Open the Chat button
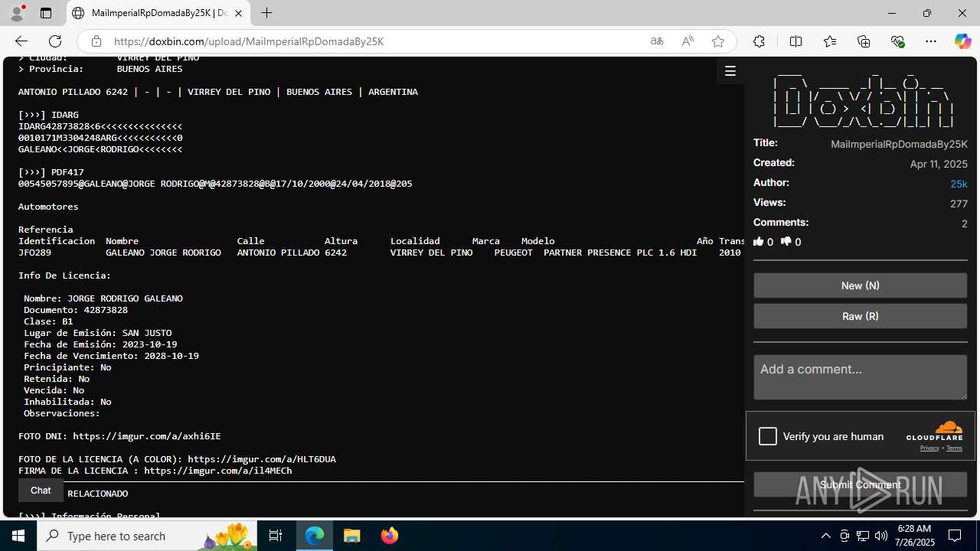The image size is (980, 551). (41, 491)
